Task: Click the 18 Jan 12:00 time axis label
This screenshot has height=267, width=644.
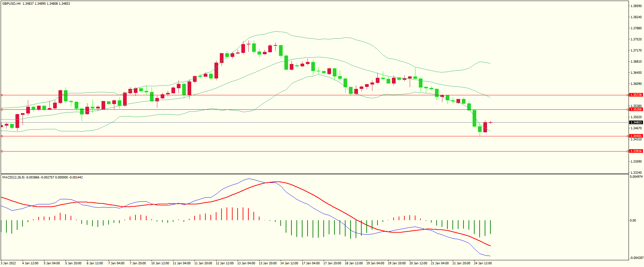Action: point(354,263)
